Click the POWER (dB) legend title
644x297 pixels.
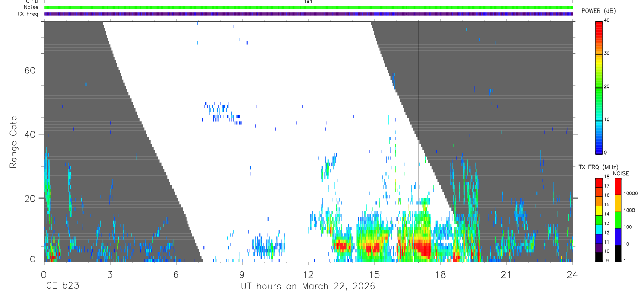[x=598, y=11]
